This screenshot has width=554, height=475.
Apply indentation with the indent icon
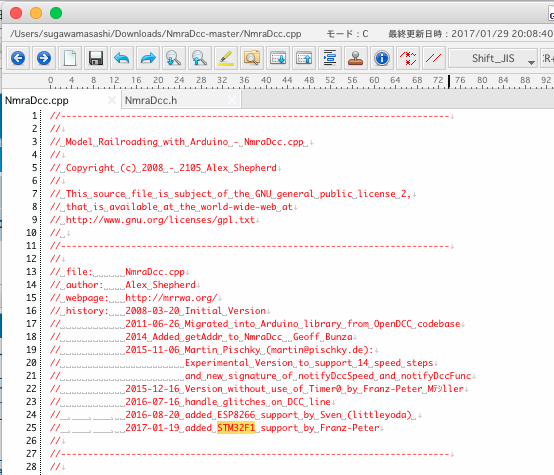[330, 58]
